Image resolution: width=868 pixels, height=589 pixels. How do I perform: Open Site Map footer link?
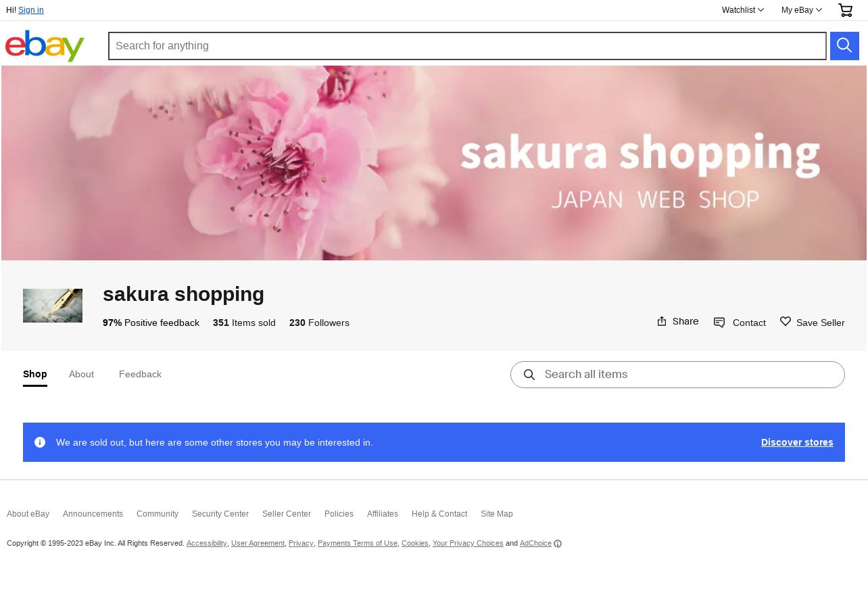click(x=497, y=514)
